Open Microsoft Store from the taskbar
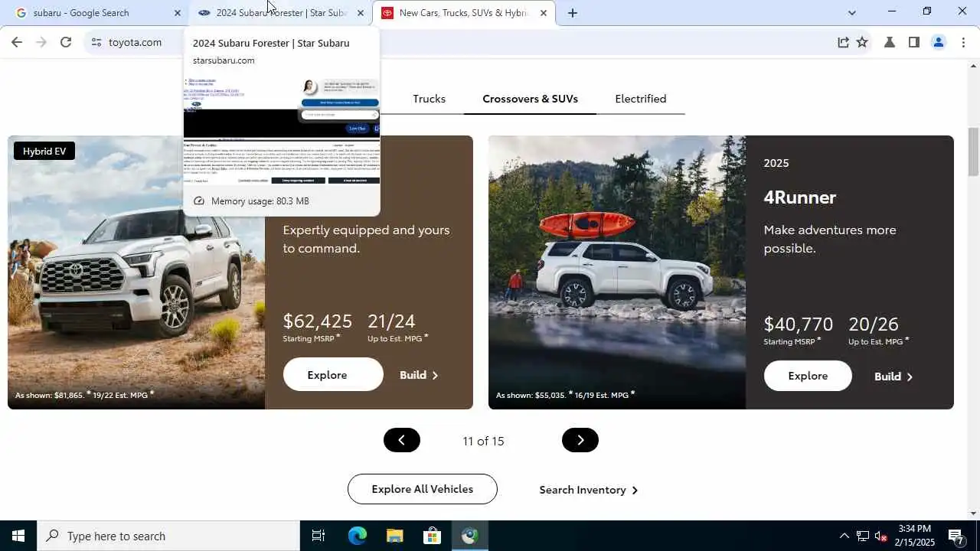The image size is (980, 551). click(432, 536)
